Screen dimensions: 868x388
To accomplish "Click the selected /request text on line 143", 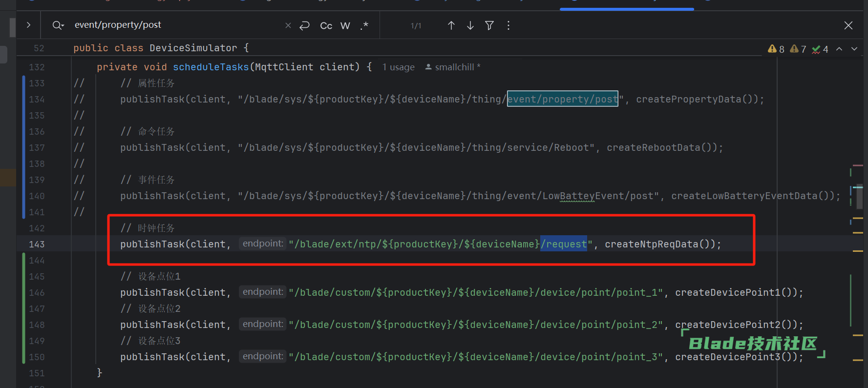I will pyautogui.click(x=564, y=244).
